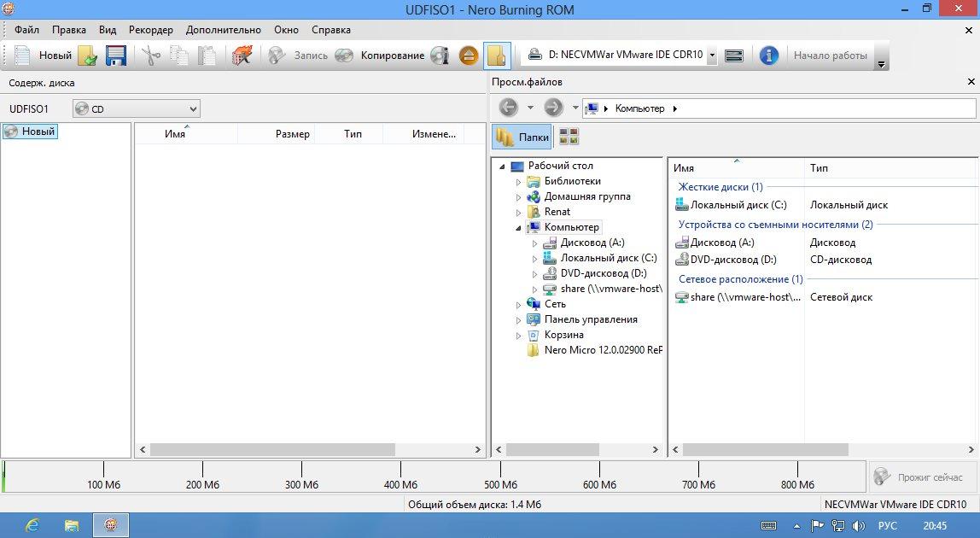Select DVD-дисковод (D:) in the file list
Image resolution: width=980 pixels, height=538 pixels.
click(733, 260)
